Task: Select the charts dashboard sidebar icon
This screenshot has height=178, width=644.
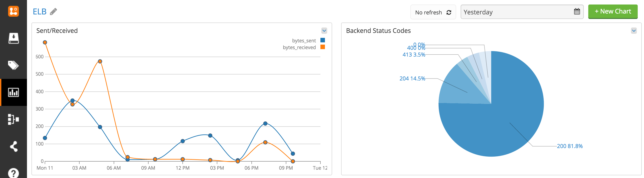Action: coord(13,92)
